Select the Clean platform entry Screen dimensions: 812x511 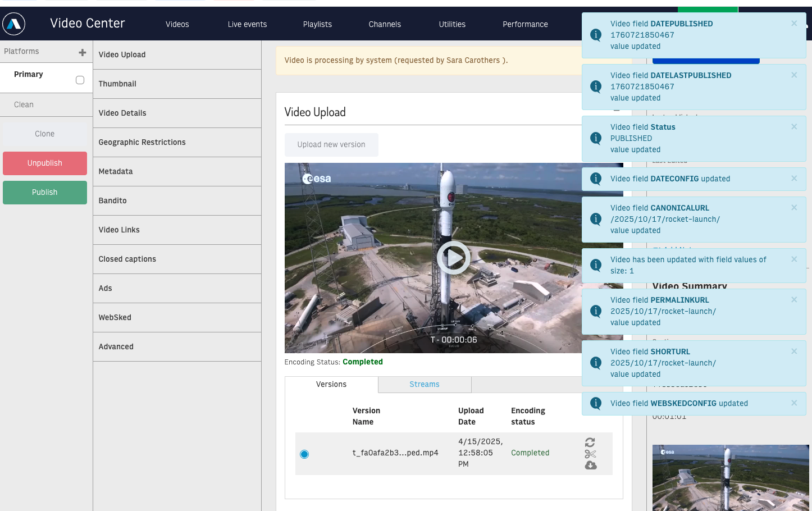46,105
